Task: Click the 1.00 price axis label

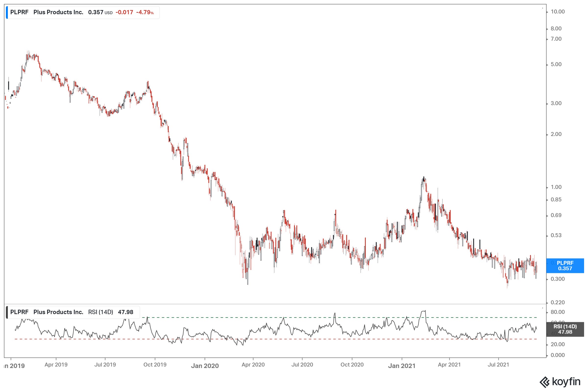Action: 556,187
